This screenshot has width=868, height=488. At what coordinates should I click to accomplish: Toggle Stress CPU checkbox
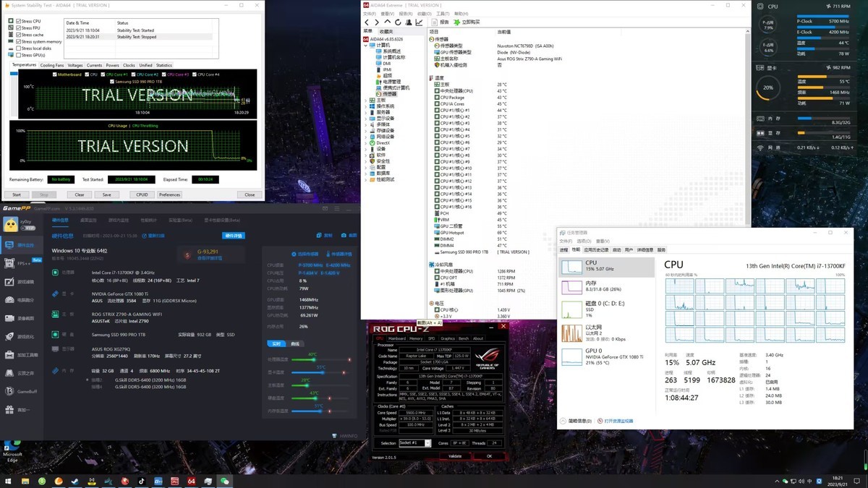click(x=18, y=22)
